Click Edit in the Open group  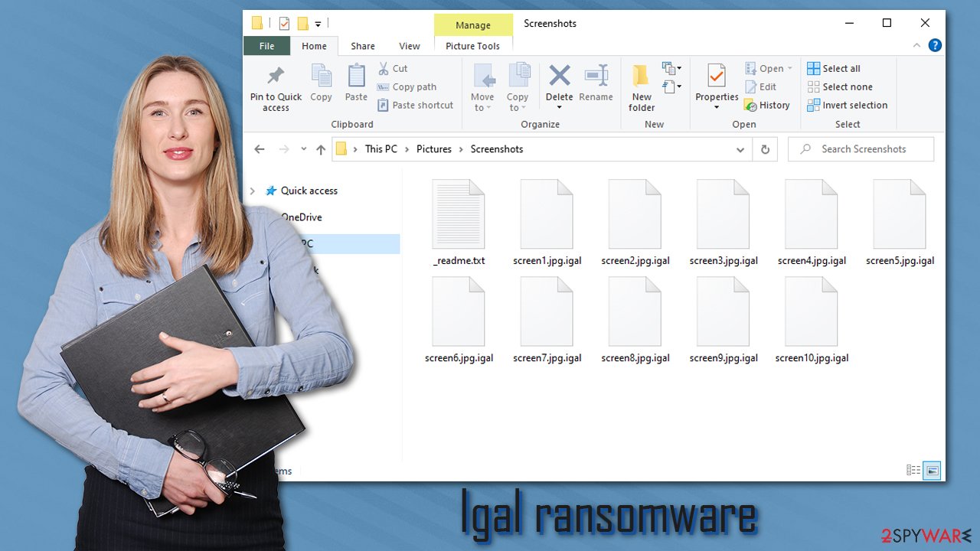(761, 87)
